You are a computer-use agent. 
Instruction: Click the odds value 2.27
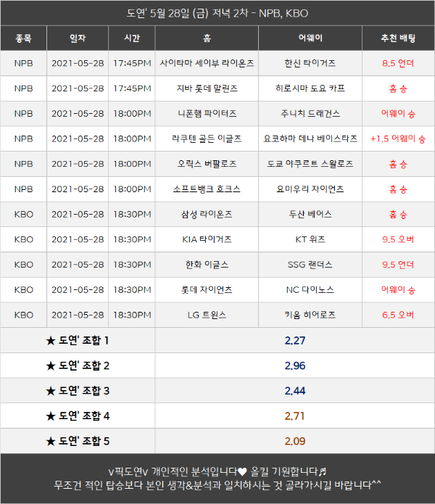point(295,340)
